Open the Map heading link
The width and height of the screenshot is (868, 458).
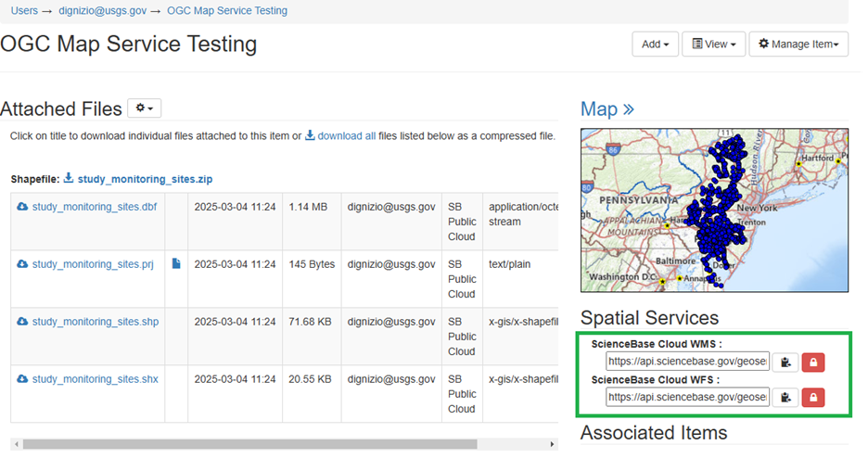tap(607, 109)
